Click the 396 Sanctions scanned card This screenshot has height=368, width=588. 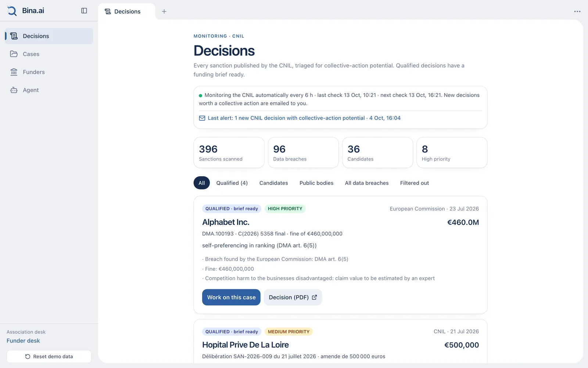[x=229, y=153]
